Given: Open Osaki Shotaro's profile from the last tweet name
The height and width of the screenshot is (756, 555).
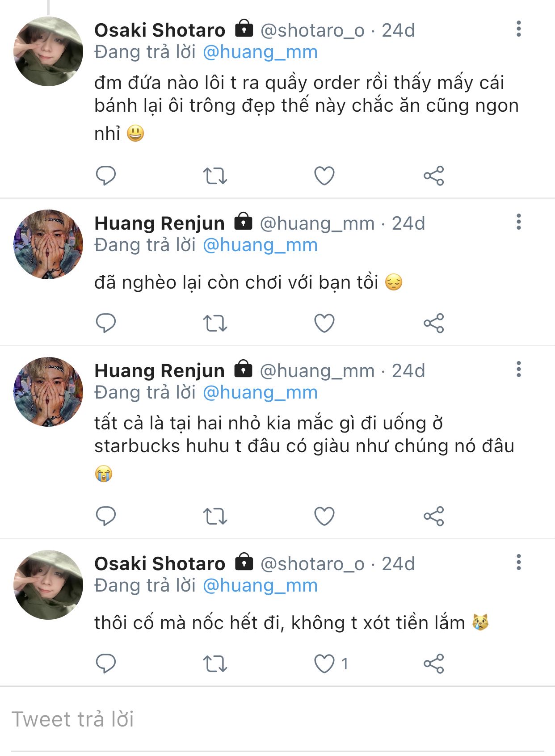Looking at the screenshot, I should pyautogui.click(x=160, y=563).
